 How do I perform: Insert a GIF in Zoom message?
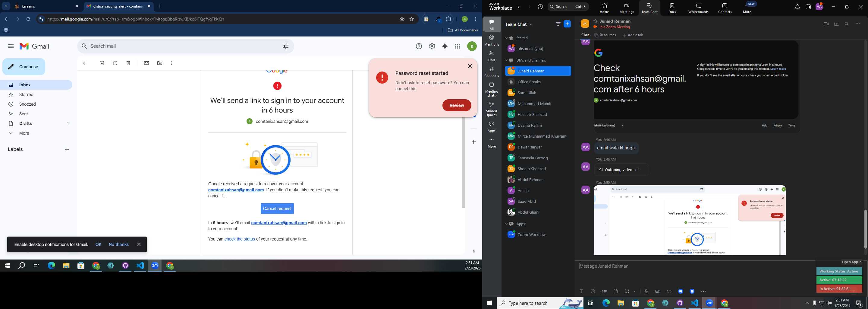pos(604,291)
